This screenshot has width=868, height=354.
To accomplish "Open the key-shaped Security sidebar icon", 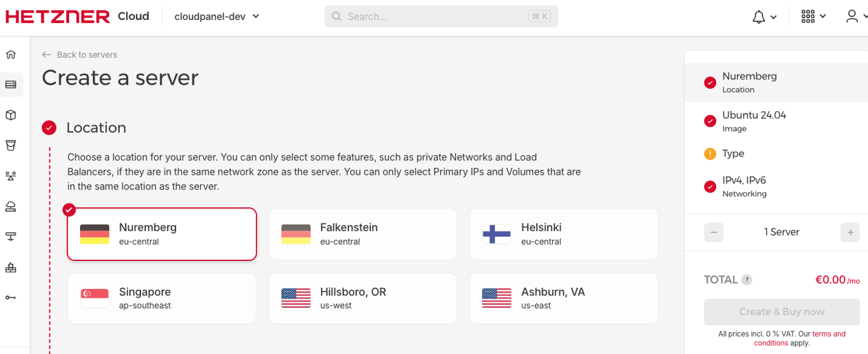I will point(11,297).
